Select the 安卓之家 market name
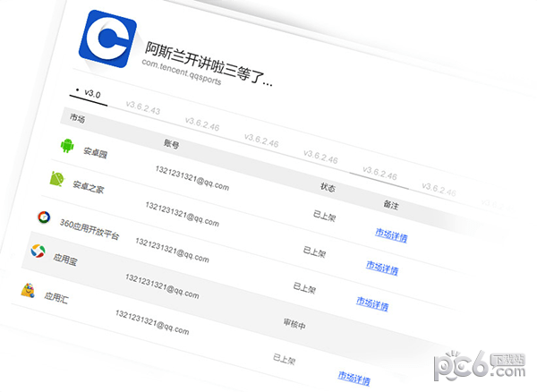The width and height of the screenshot is (537, 392). (x=89, y=187)
